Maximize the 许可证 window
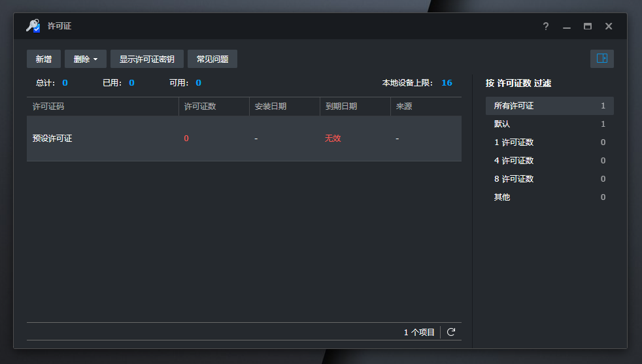This screenshot has height=364, width=642. click(588, 26)
